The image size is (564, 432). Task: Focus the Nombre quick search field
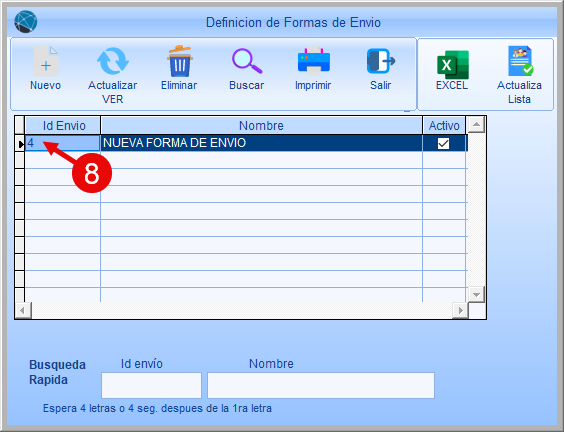coord(321,385)
